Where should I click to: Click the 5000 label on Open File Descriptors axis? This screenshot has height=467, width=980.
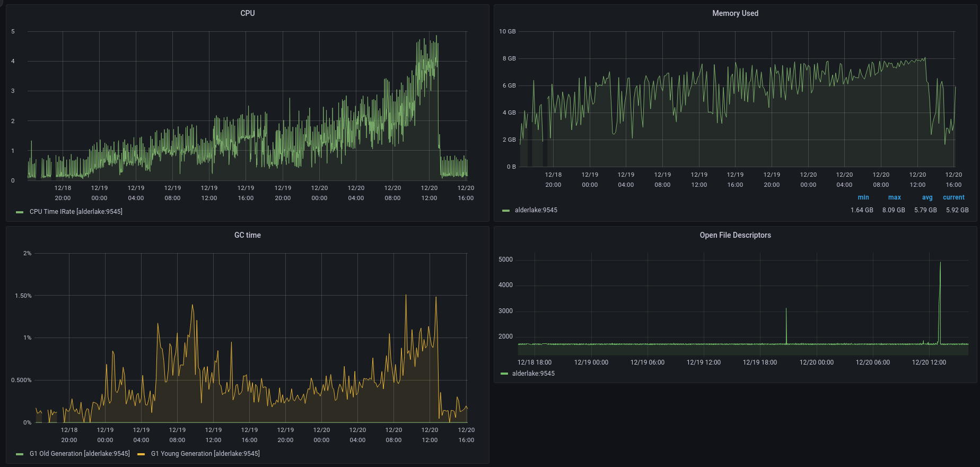(506, 260)
